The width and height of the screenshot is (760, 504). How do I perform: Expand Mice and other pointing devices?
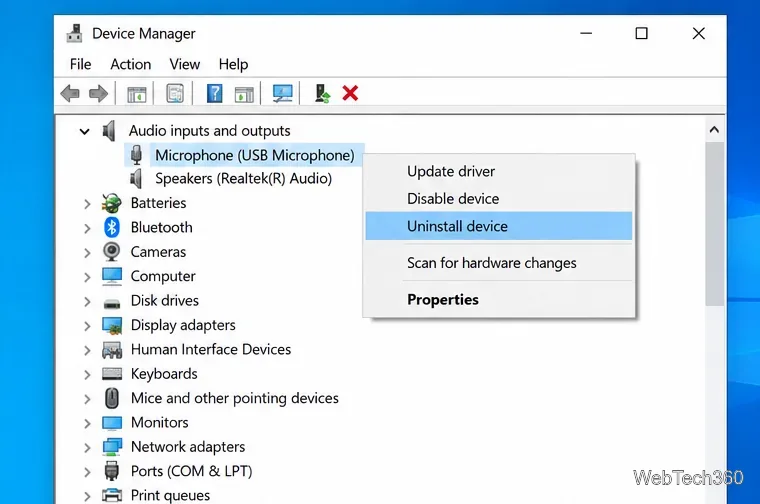click(87, 399)
